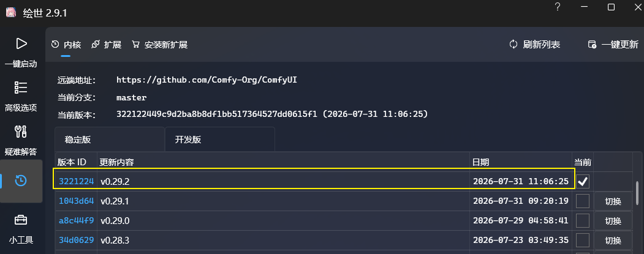Open commit link 1043d64
This screenshot has width=644, height=254.
77,201
